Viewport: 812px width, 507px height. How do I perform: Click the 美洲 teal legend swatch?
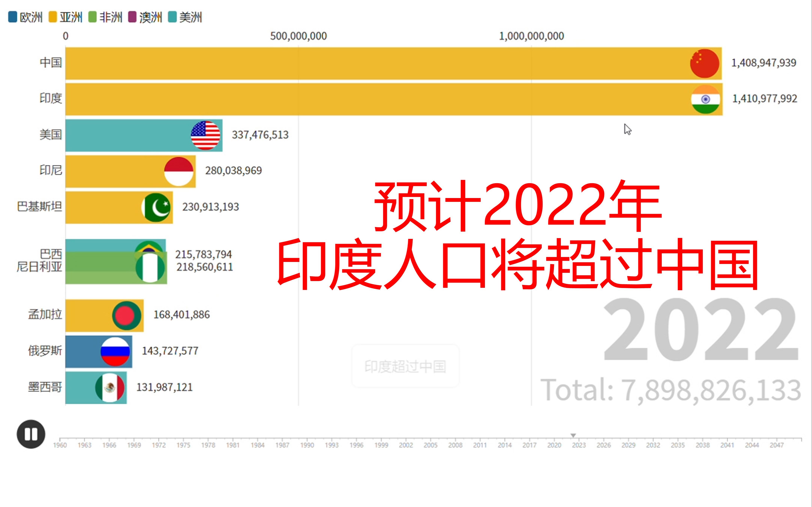(x=172, y=17)
